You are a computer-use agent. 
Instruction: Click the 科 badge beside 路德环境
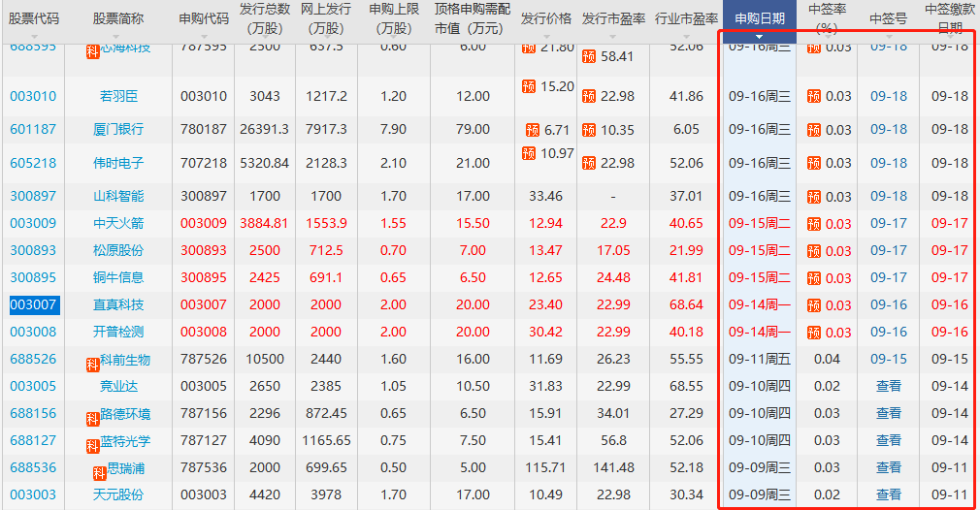click(92, 420)
